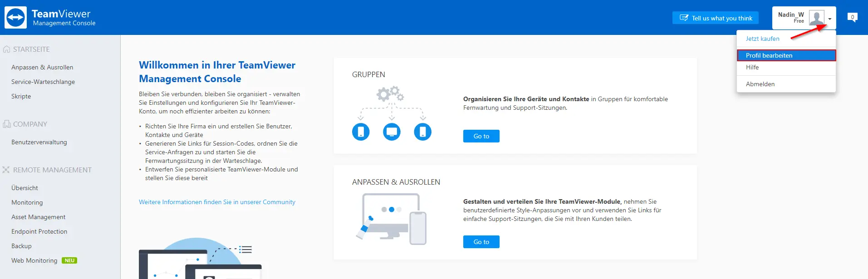The image size is (868, 279).
Task: Open Benutzerverwaltung in the sidebar
Action: pyautogui.click(x=39, y=142)
